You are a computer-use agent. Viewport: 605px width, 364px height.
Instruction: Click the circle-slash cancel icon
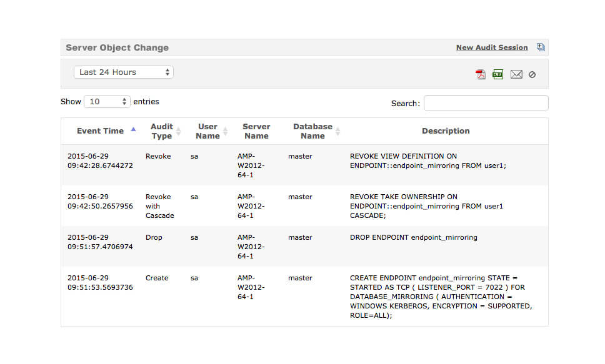pyautogui.click(x=532, y=75)
